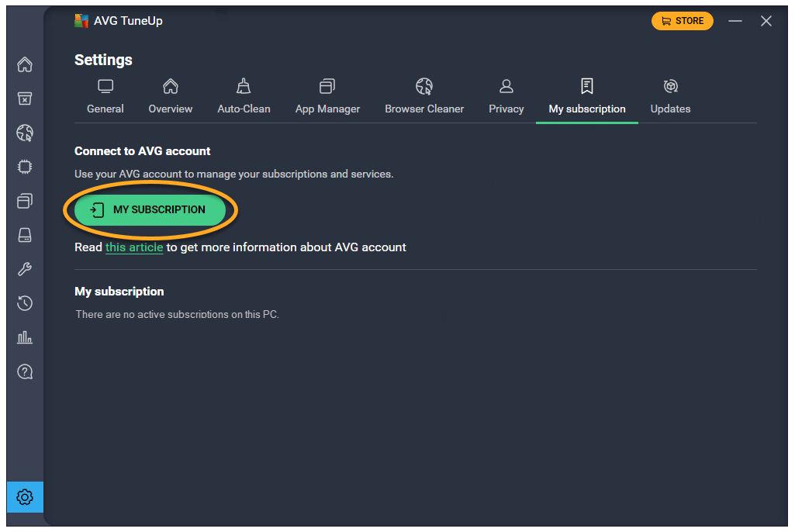Show the statistics bar chart sidebar icon
The width and height of the screenshot is (795, 532).
25,337
